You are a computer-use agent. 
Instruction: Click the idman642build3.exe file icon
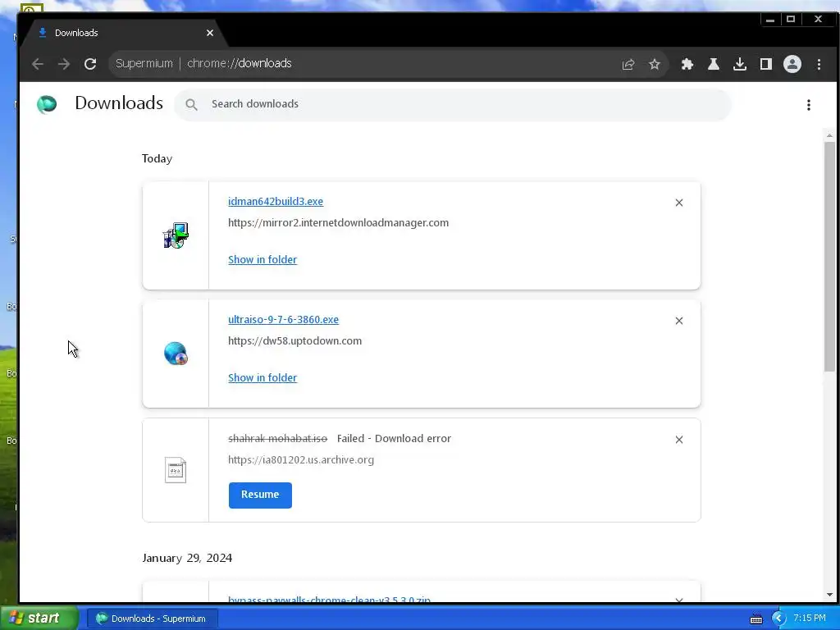click(176, 235)
